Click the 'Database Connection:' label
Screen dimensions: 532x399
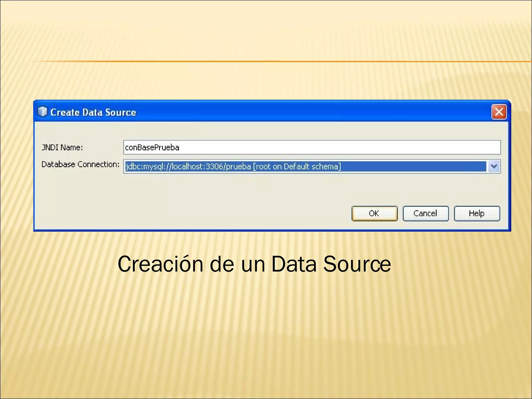point(80,164)
